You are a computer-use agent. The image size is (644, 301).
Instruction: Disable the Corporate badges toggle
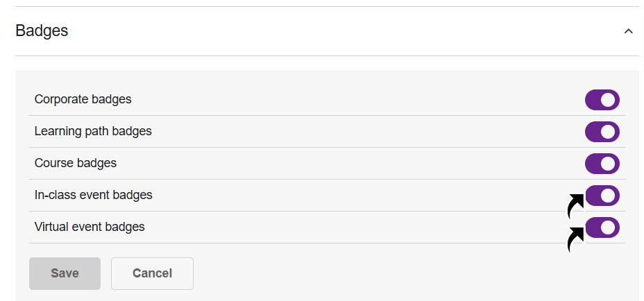click(602, 100)
